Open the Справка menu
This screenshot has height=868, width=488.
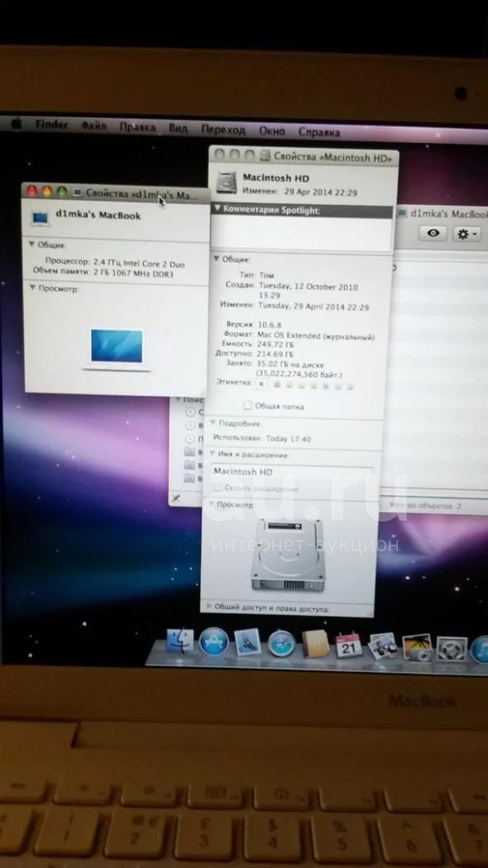pyautogui.click(x=319, y=132)
